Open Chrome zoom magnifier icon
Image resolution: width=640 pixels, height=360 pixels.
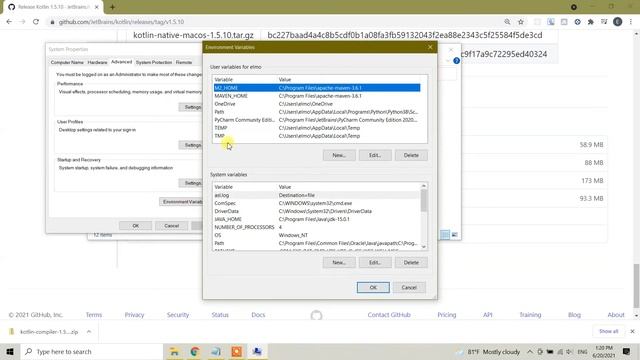click(507, 22)
